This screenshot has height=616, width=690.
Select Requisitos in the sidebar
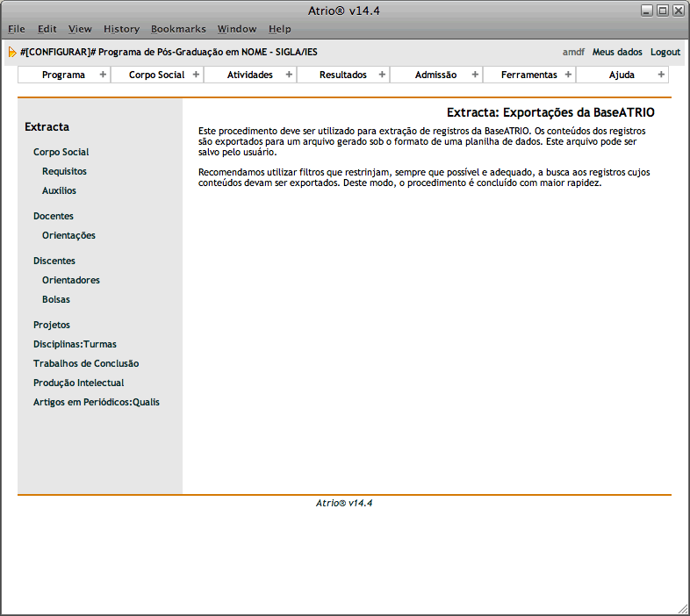click(64, 171)
